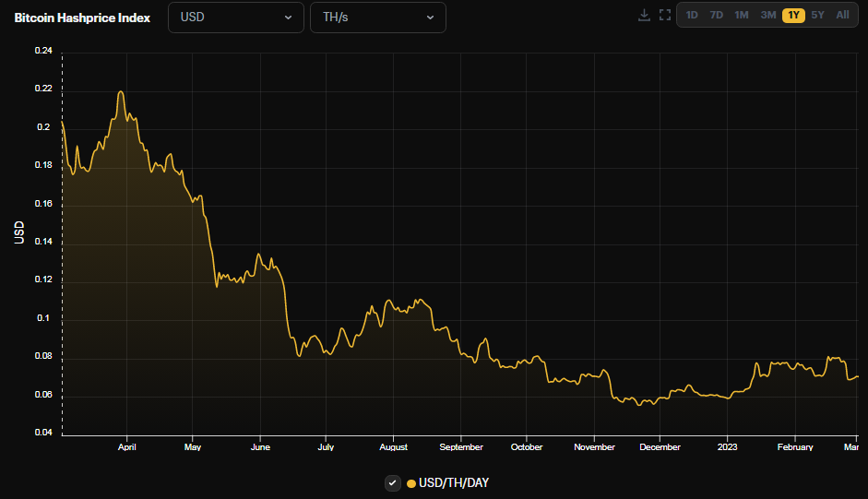This screenshot has height=499, width=868.
Task: Click the April peak on the chart line
Action: click(121, 92)
